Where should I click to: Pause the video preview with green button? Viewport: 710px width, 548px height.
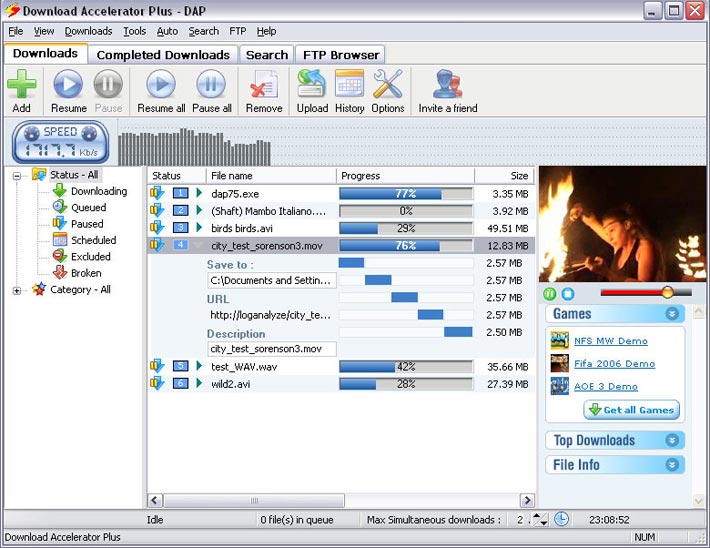[x=550, y=293]
